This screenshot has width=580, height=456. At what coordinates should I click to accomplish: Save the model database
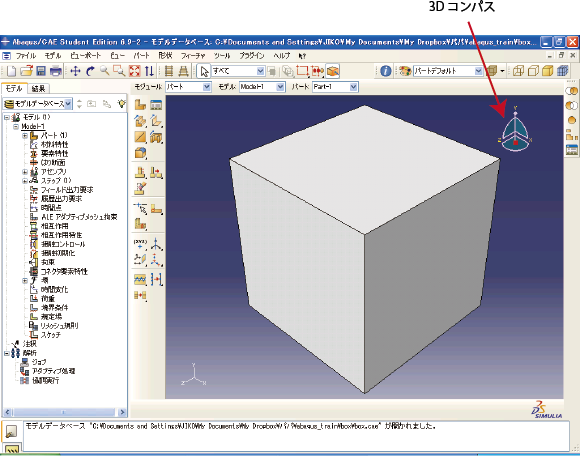41,71
